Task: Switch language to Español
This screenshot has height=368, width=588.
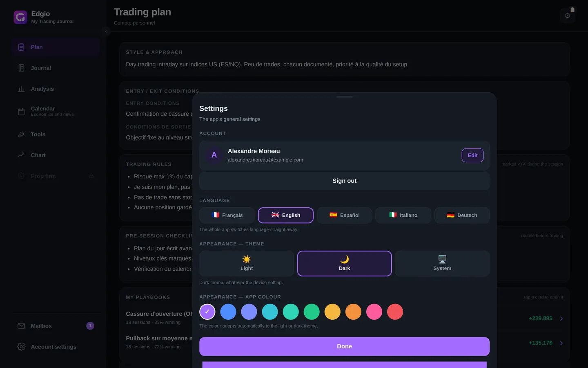Action: pos(345,215)
